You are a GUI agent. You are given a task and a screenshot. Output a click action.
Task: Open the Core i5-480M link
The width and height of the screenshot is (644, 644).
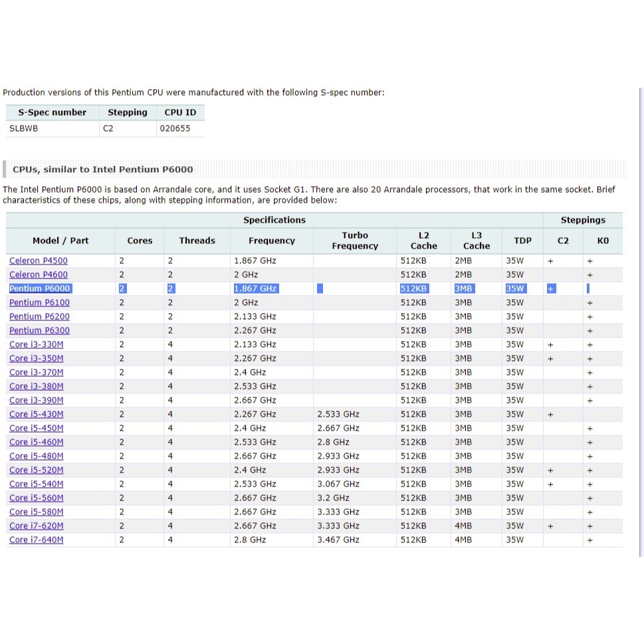click(37, 456)
